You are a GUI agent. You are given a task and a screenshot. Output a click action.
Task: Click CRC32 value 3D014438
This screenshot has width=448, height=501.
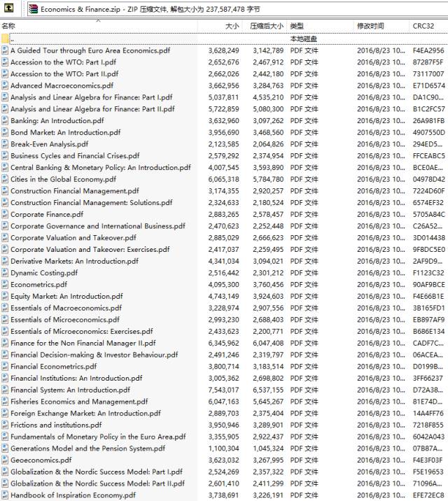click(428, 238)
